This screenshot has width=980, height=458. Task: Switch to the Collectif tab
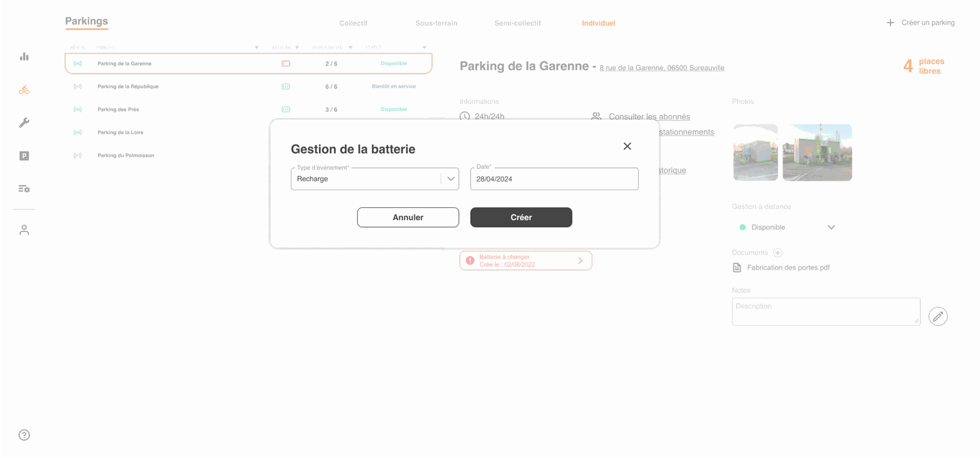pyautogui.click(x=353, y=23)
